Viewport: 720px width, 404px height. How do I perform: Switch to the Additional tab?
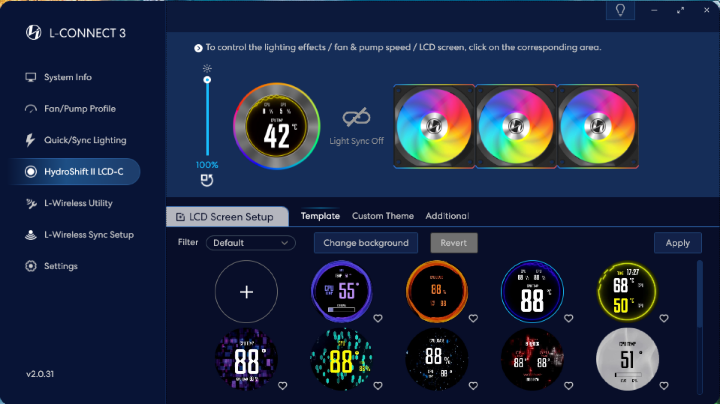(x=447, y=216)
